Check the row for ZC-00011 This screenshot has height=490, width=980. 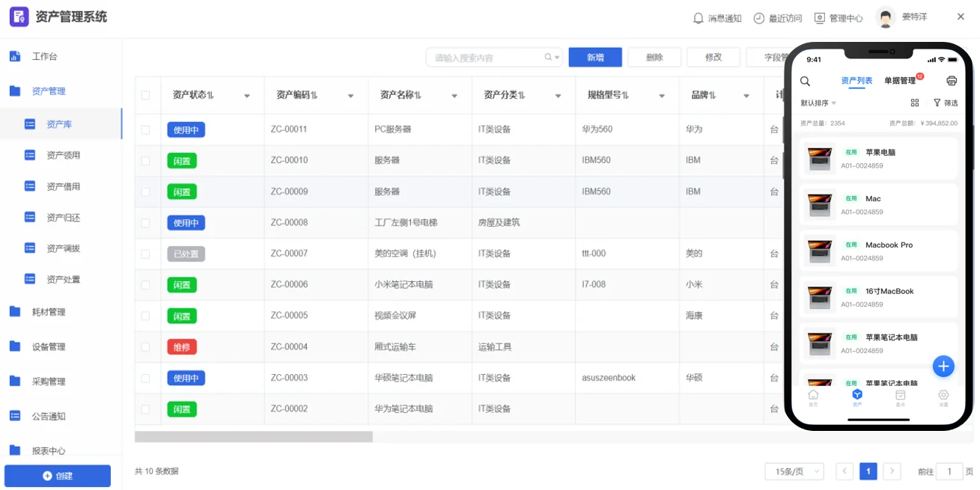click(145, 129)
